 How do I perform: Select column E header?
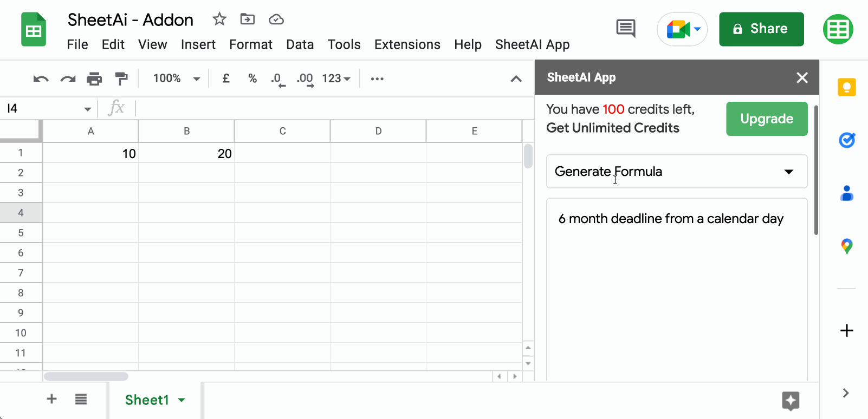pos(474,131)
